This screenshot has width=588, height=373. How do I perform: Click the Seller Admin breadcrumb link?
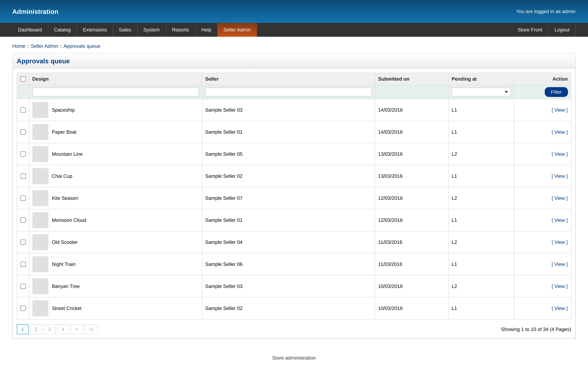pos(45,46)
